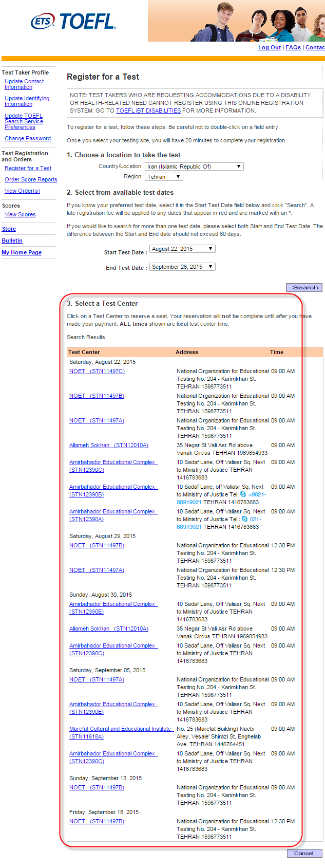
Task: Open the Start Test Date dropdown
Action: coord(182,249)
